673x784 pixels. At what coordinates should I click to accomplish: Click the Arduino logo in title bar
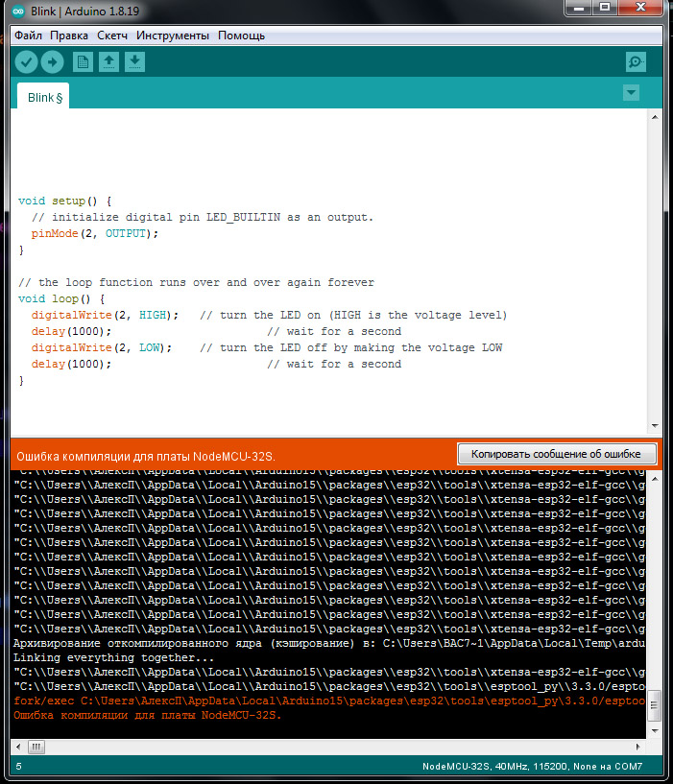click(18, 11)
